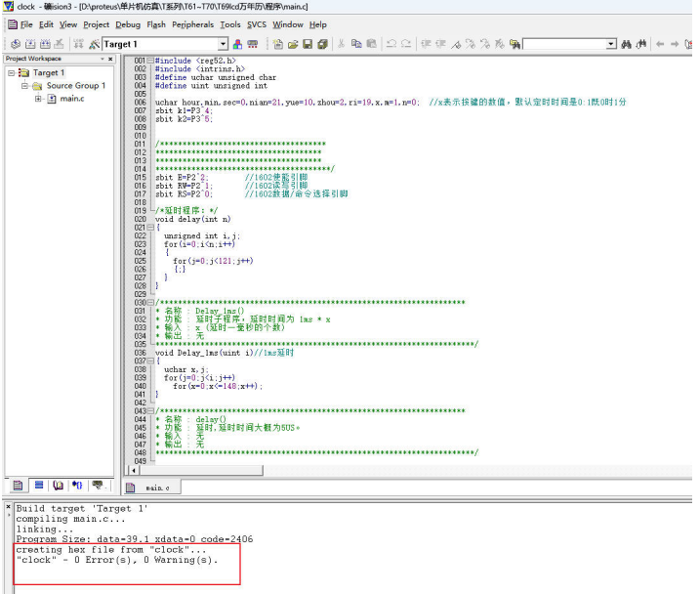Click the Navigate forwards arrow icon
The image size is (700, 594).
coord(675,44)
